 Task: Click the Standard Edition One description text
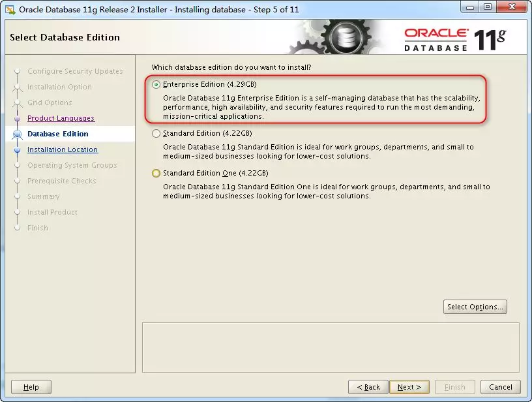[327, 191]
